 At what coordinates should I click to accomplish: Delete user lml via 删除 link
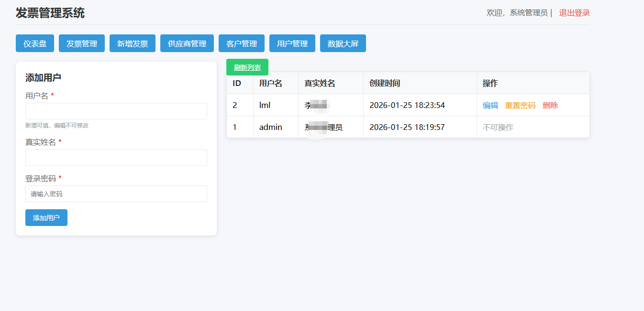(x=550, y=105)
